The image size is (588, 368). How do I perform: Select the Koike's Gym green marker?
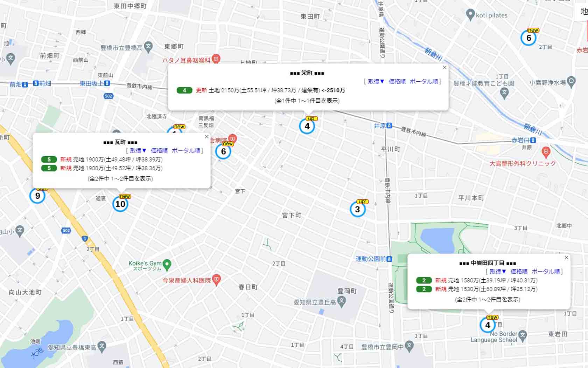(x=167, y=265)
